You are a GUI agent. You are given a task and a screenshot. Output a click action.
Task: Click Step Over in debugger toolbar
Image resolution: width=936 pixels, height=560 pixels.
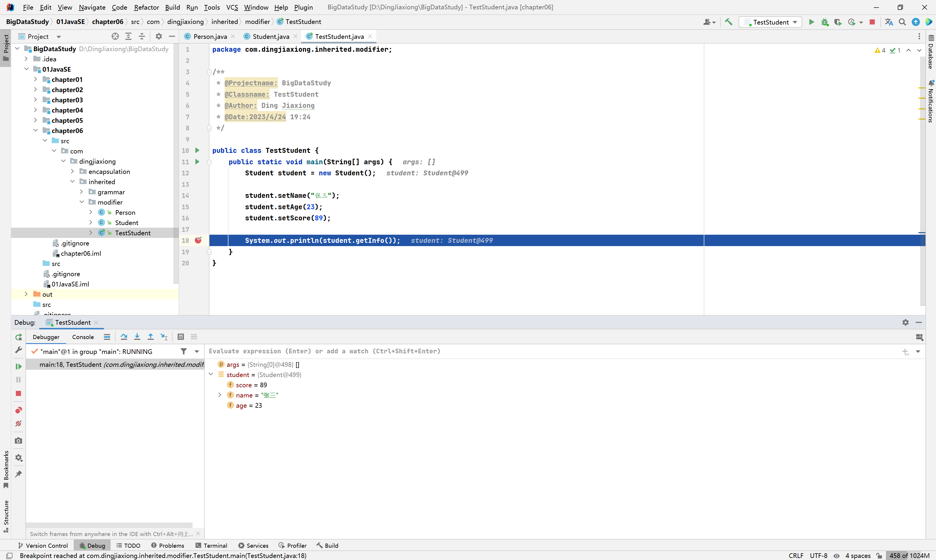click(x=124, y=337)
